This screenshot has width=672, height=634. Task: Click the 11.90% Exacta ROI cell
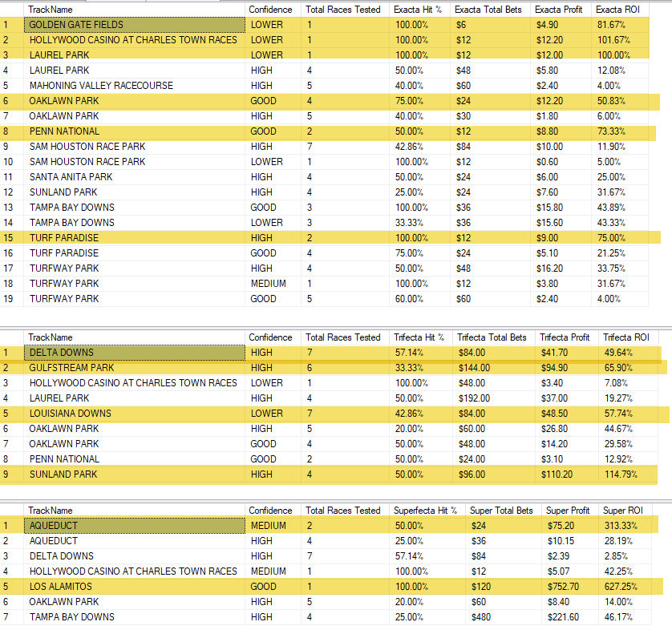[619, 147]
